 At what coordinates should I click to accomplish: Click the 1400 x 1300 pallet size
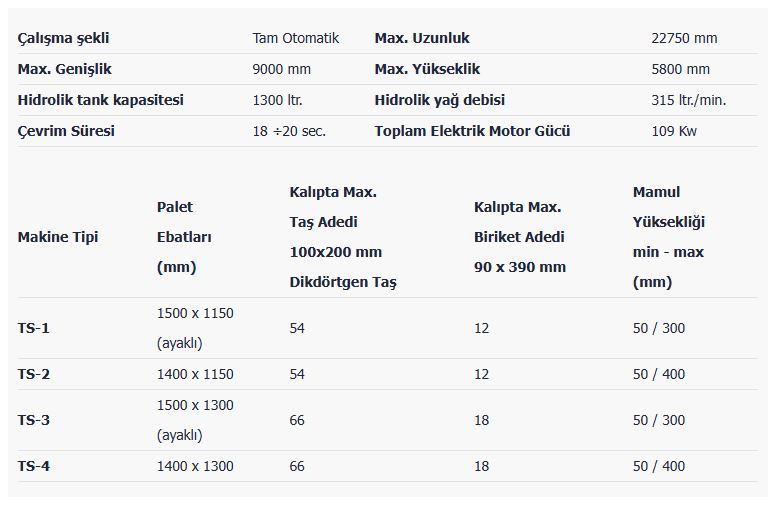tap(195, 466)
